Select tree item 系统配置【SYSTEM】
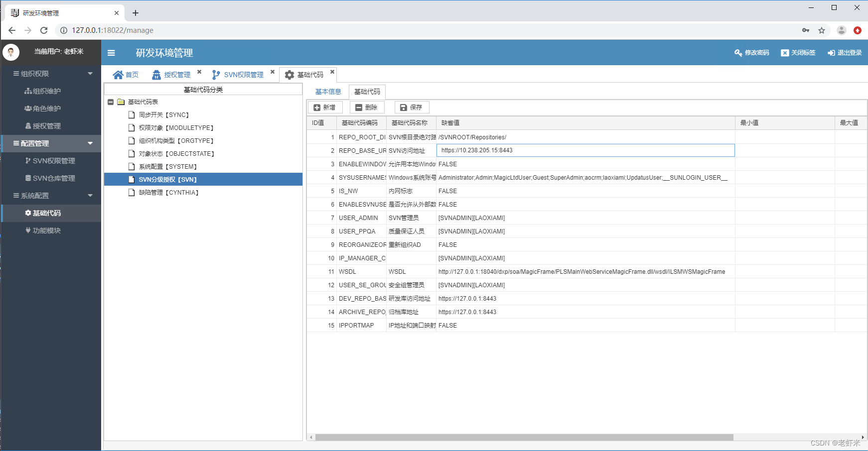The height and width of the screenshot is (451, 868). point(168,167)
